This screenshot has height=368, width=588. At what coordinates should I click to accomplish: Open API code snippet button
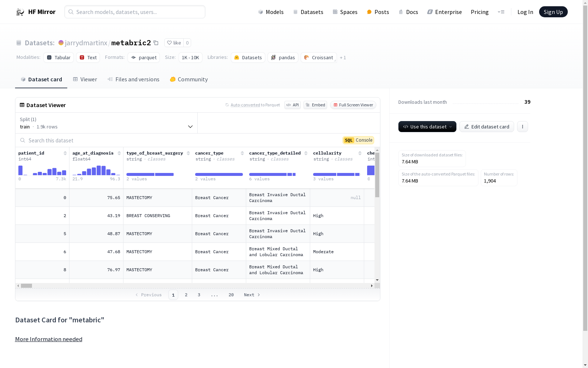(293, 105)
